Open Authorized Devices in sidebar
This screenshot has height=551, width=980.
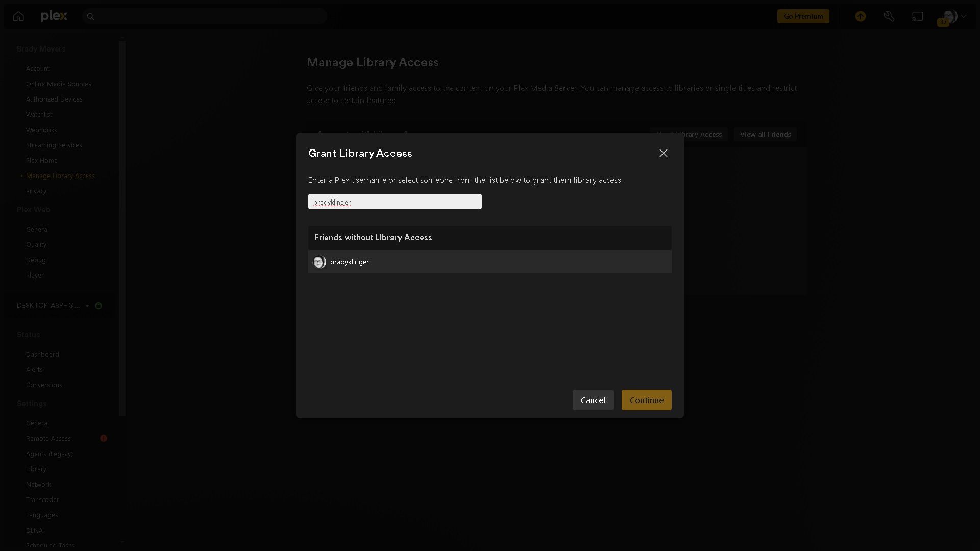coord(54,99)
